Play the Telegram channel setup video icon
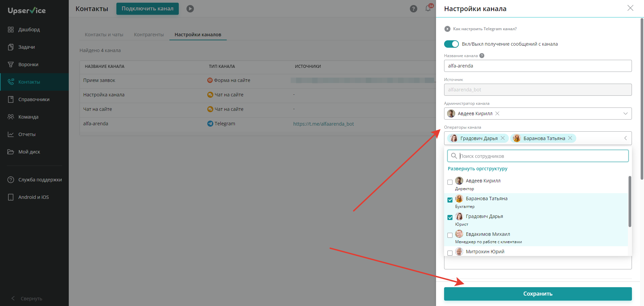The height and width of the screenshot is (306, 644). [x=447, y=29]
